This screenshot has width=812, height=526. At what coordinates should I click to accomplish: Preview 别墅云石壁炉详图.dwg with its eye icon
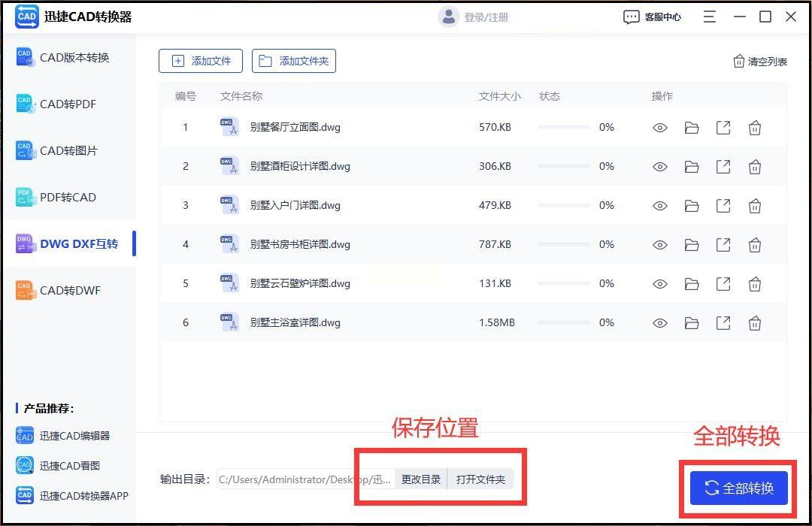(660, 284)
